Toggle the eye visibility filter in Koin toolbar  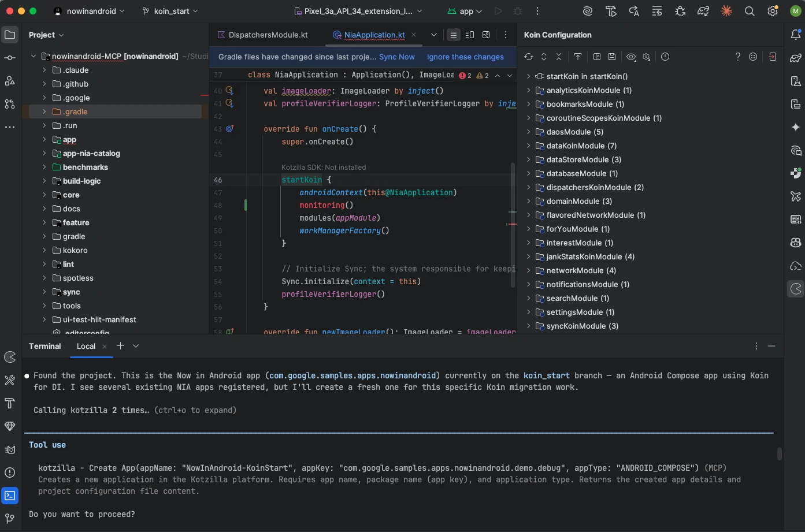coord(631,57)
